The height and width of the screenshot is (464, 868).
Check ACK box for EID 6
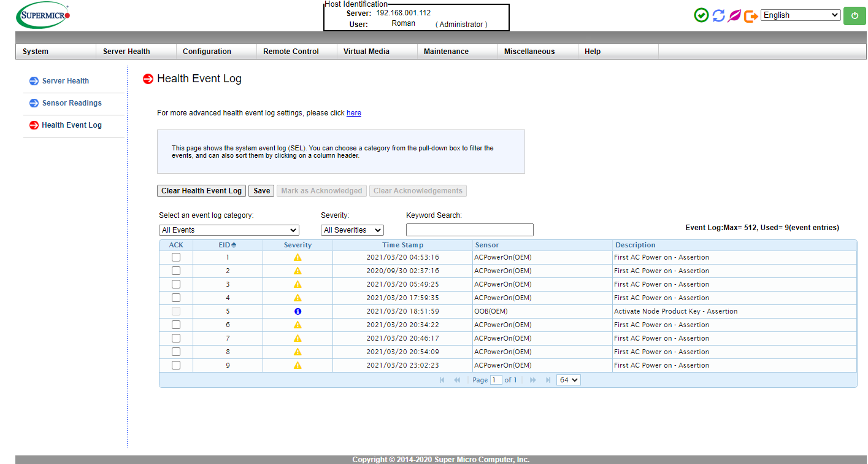176,325
